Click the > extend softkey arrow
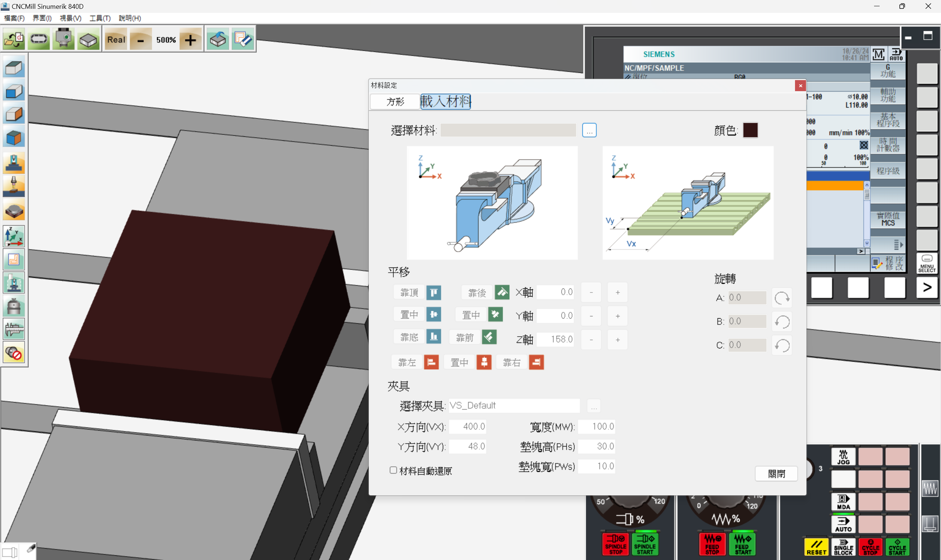Screen dimensions: 941x560 927,288
